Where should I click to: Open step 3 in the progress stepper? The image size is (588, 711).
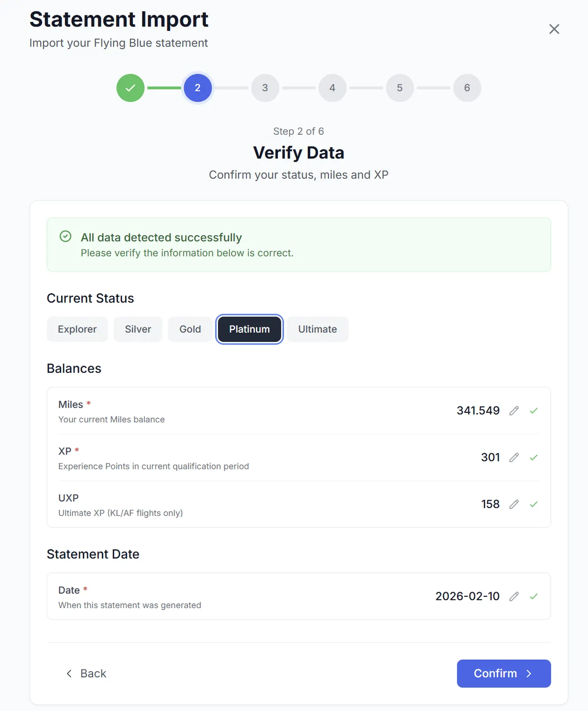[265, 88]
